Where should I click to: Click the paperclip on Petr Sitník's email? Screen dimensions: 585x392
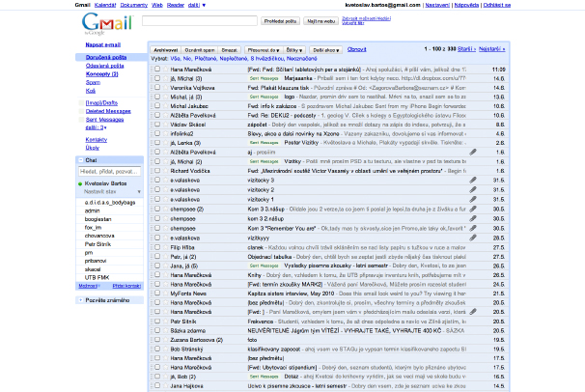(473, 311)
